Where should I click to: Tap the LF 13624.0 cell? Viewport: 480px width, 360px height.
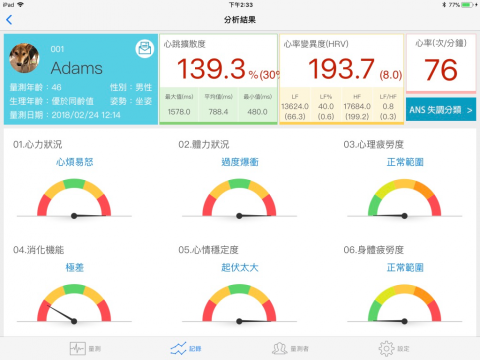295,106
